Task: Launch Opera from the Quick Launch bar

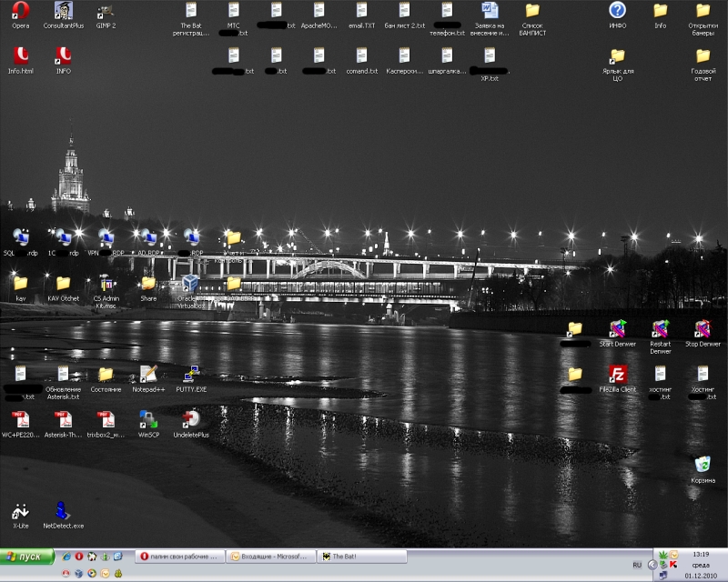Action: (79, 556)
